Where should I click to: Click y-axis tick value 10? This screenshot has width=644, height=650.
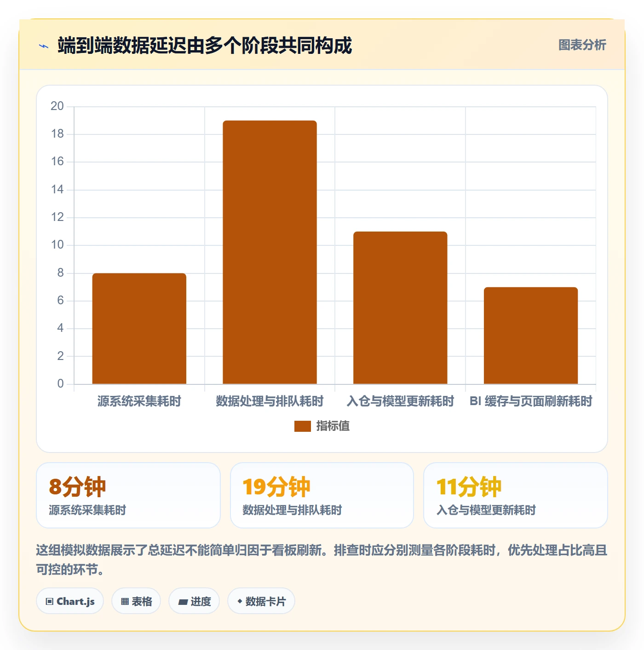pyautogui.click(x=57, y=245)
